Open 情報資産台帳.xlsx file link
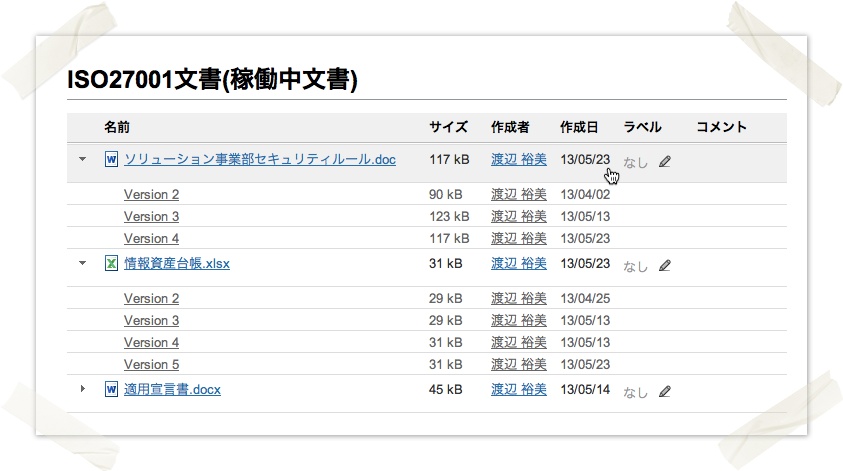Viewport: 843px width, 471px height. coord(177,263)
